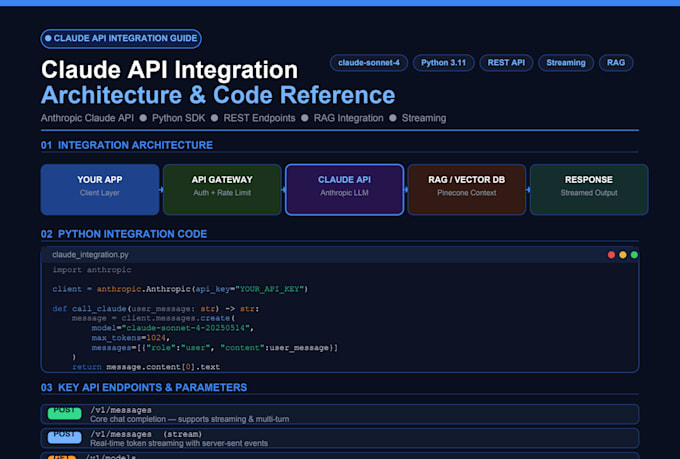Click the '/v1/messages' endpoint path without '(stream)'
Screen dimensions: 680x459
click(121, 410)
